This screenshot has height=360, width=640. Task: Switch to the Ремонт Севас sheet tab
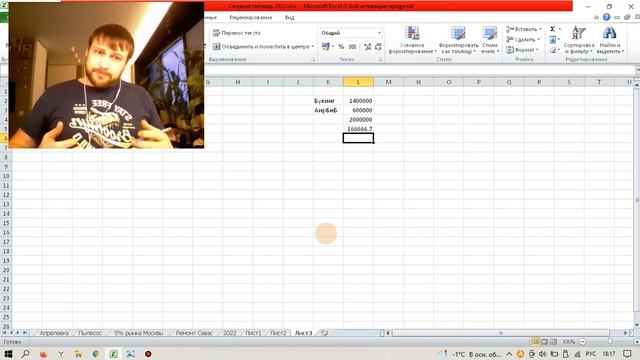(x=194, y=333)
